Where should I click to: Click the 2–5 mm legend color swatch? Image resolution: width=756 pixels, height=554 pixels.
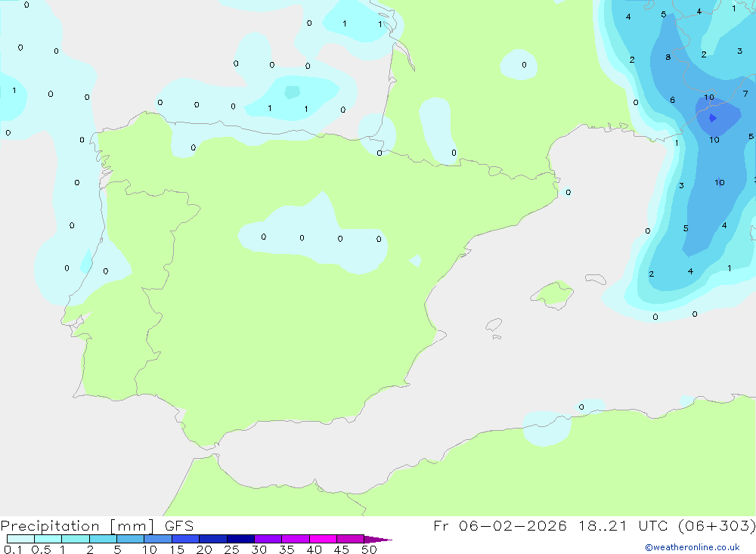(x=103, y=539)
